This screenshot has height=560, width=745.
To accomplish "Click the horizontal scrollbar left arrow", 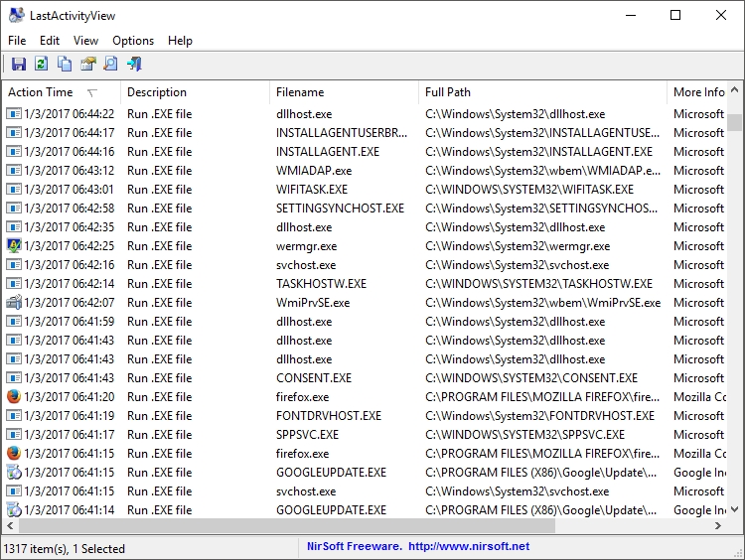I will [10, 526].
